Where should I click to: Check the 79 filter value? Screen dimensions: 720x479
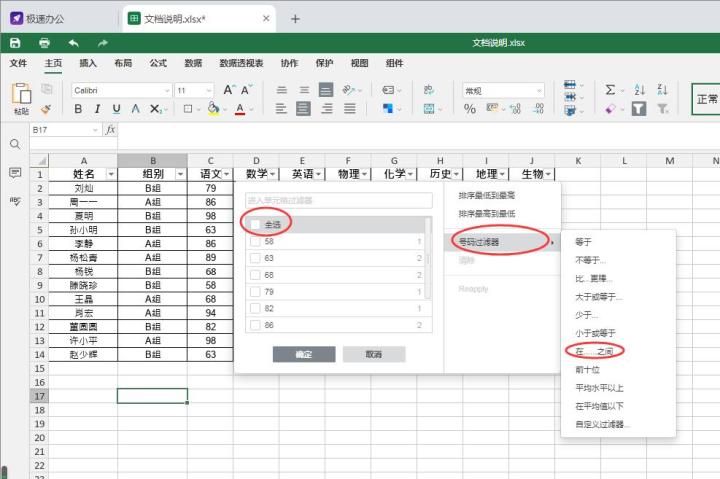click(255, 292)
